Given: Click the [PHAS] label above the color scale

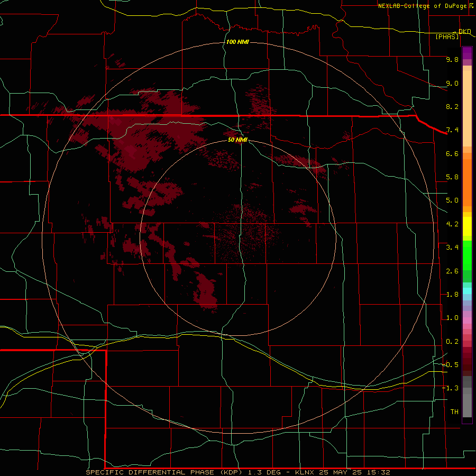Looking at the screenshot, I should [x=447, y=36].
